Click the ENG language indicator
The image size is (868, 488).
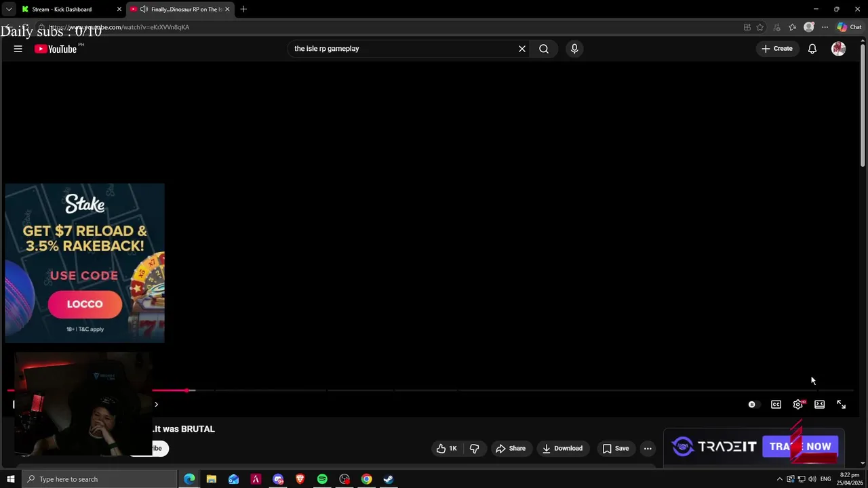[x=825, y=479]
